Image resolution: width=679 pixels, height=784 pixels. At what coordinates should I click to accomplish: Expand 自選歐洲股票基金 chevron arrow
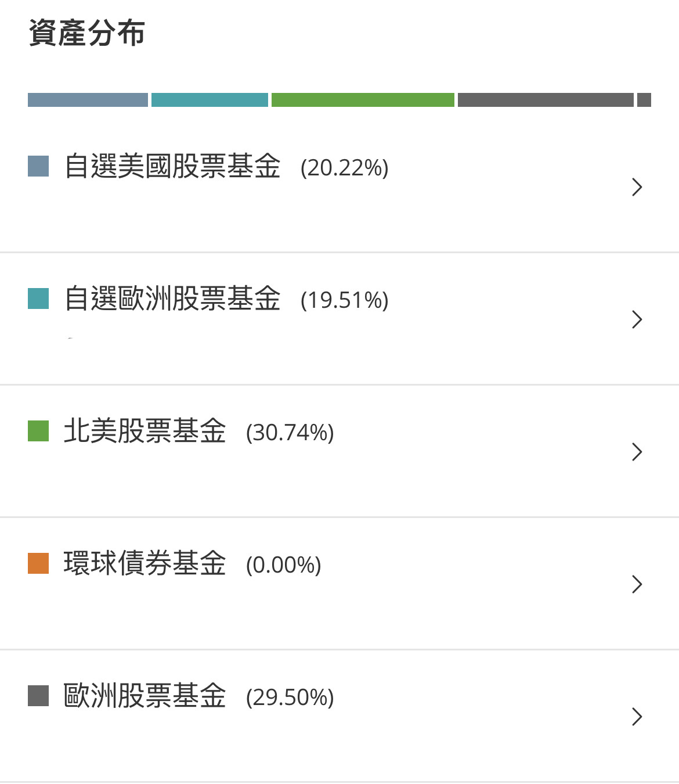pos(637,319)
